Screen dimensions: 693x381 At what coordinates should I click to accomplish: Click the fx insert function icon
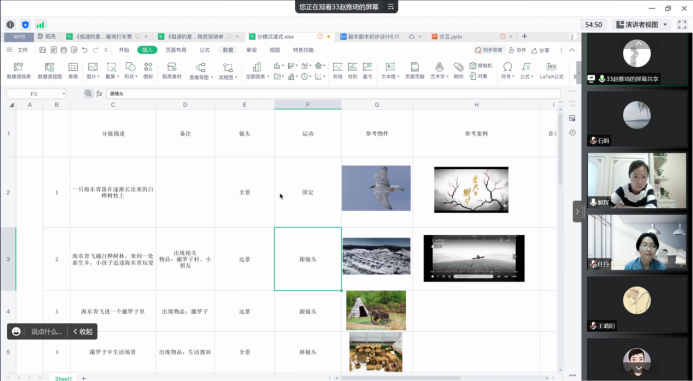coord(99,93)
